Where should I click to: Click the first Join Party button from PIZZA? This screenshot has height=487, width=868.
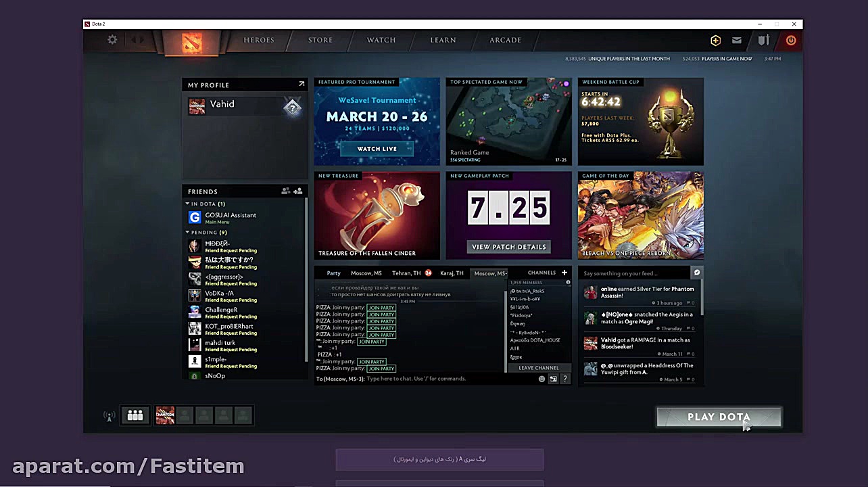coord(381,308)
